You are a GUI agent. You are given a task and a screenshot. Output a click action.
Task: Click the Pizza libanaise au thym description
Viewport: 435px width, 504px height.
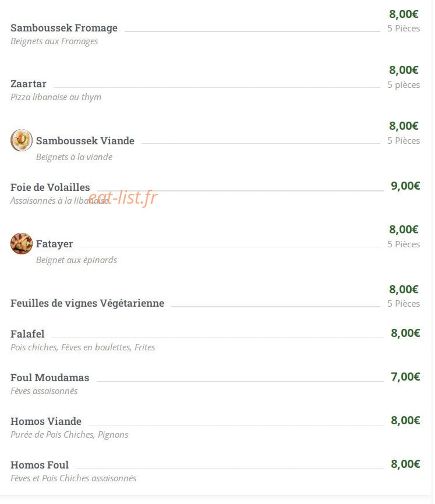56,97
